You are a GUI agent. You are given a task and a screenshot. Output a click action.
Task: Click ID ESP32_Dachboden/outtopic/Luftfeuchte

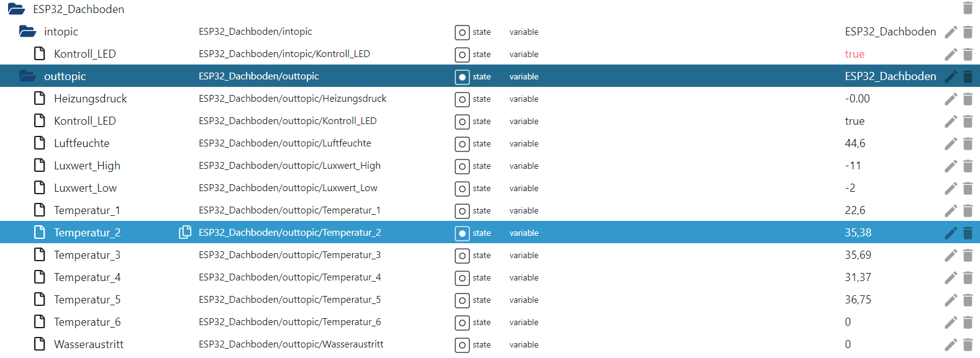[x=285, y=143]
